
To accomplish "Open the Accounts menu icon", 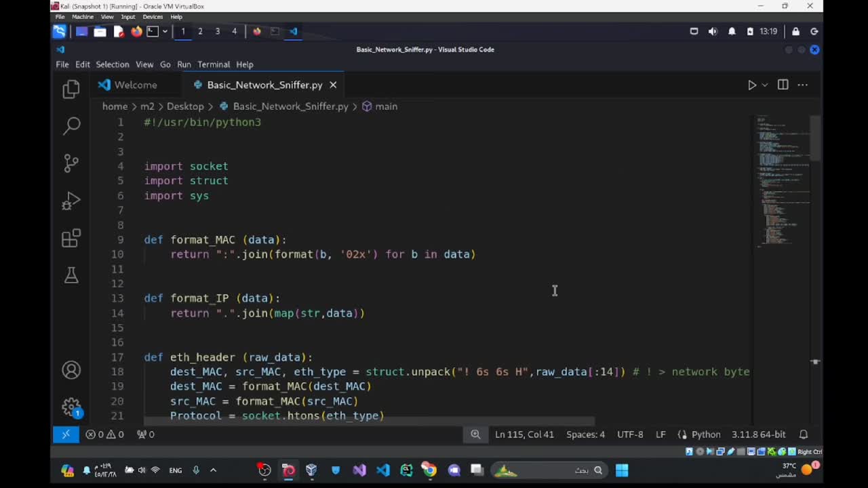I will [x=71, y=370].
